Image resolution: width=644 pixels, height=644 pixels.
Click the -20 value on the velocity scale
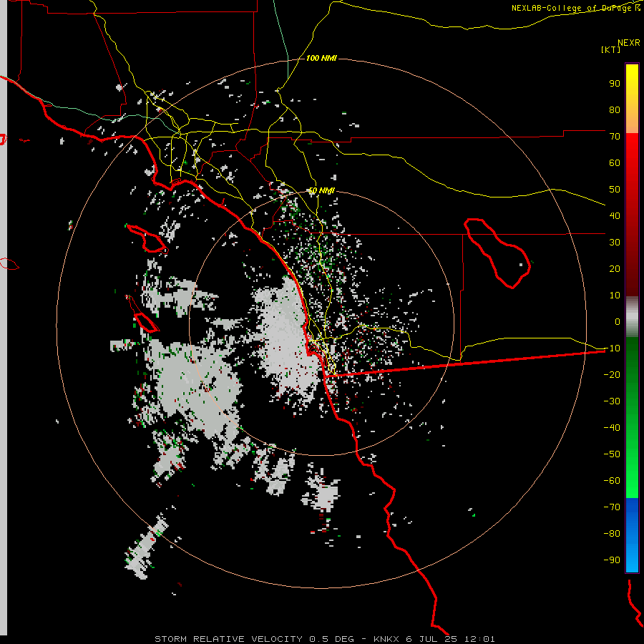(612, 374)
